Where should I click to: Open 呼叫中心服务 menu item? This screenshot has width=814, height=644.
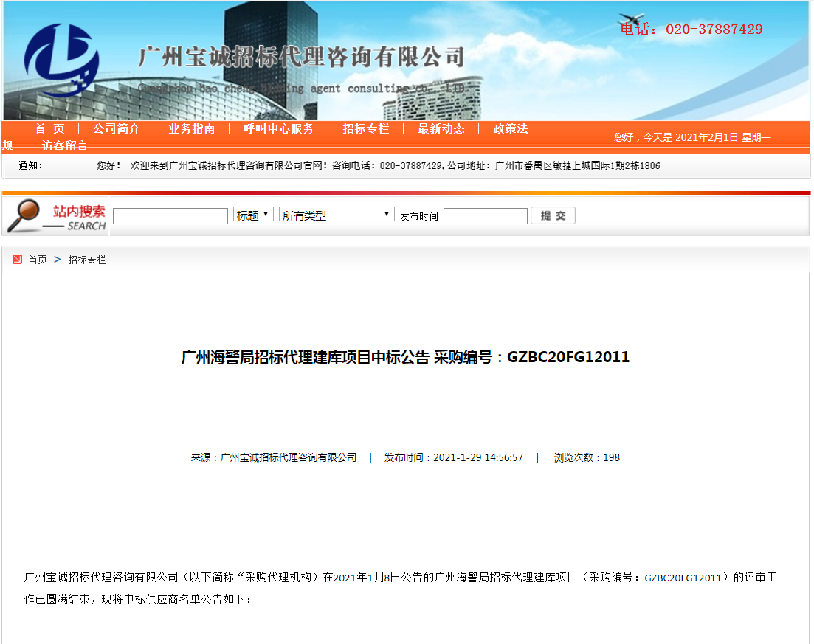278,129
